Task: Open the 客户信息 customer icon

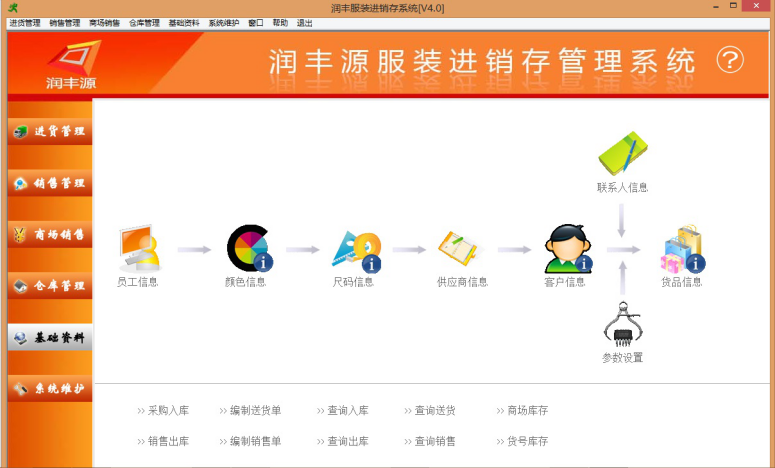Action: click(567, 250)
